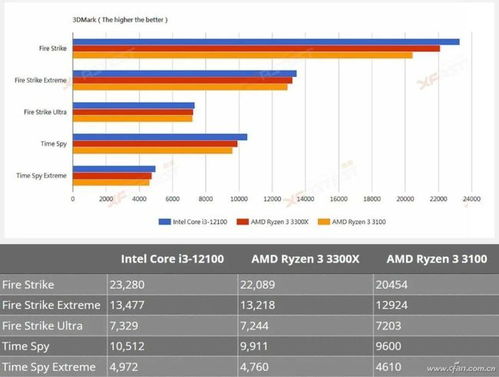This screenshot has height=377, width=499.
Task: Click the blue Intel Core i3-12100 legend swatch
Action: pyautogui.click(x=165, y=222)
